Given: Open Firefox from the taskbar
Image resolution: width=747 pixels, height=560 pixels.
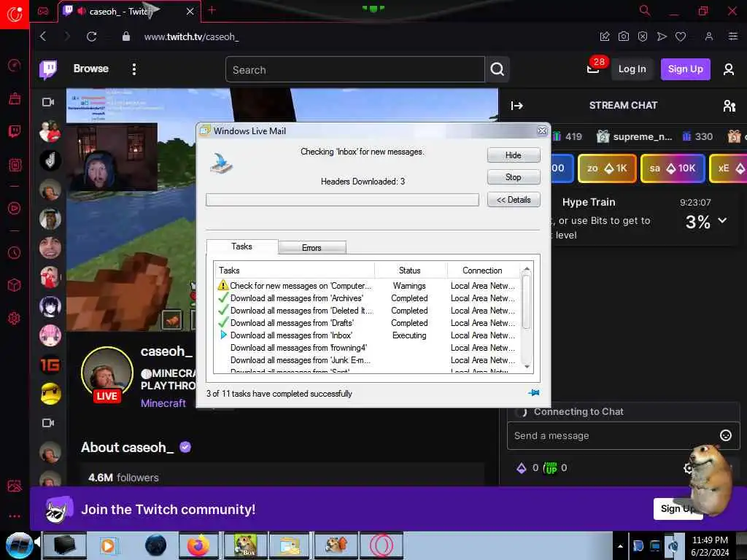Looking at the screenshot, I should coord(198,545).
